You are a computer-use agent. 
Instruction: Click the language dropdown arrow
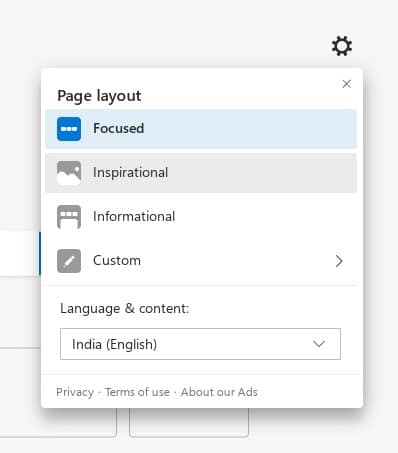pos(319,344)
